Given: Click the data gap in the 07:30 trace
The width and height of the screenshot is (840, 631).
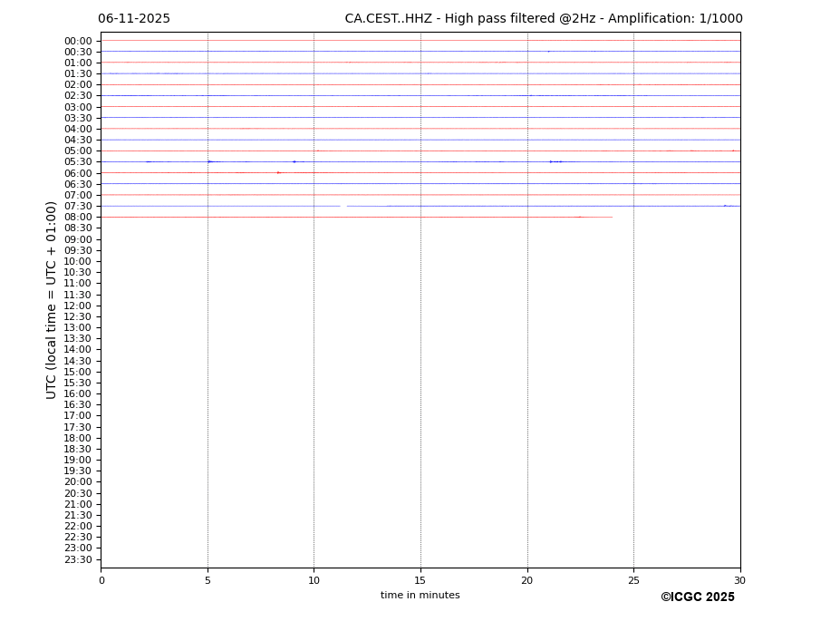Looking at the screenshot, I should pyautogui.click(x=343, y=206).
